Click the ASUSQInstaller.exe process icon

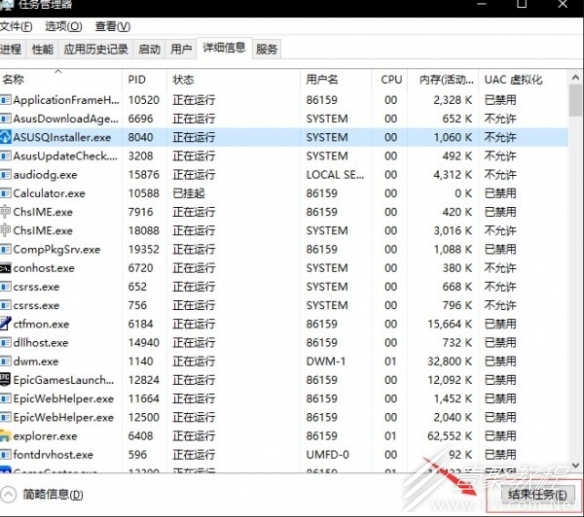tap(5, 137)
